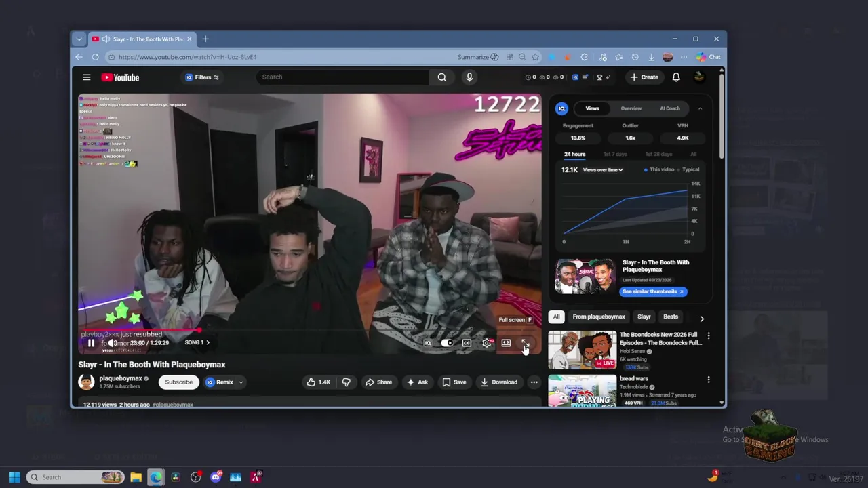Image resolution: width=868 pixels, height=488 pixels.
Task: Open the SONG 1 chapter selector
Action: 197,343
